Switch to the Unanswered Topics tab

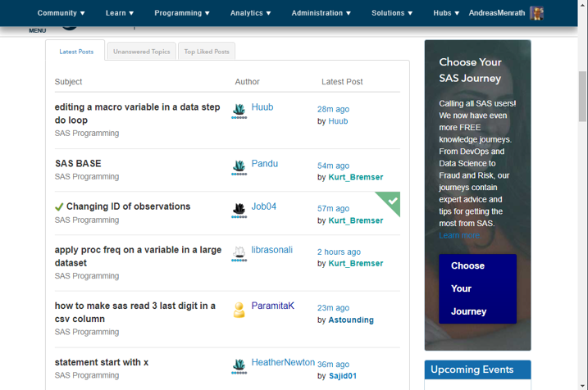pyautogui.click(x=141, y=52)
